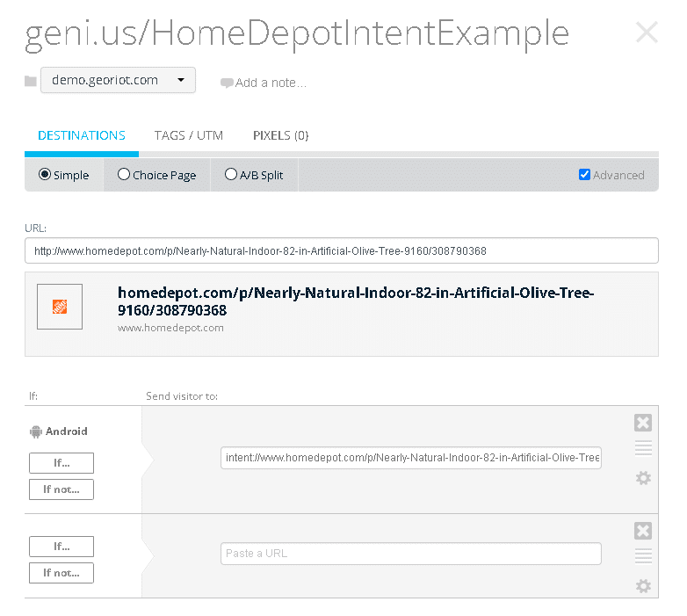The width and height of the screenshot is (687, 616).
Task: Select the Choice Page option
Action: click(124, 175)
